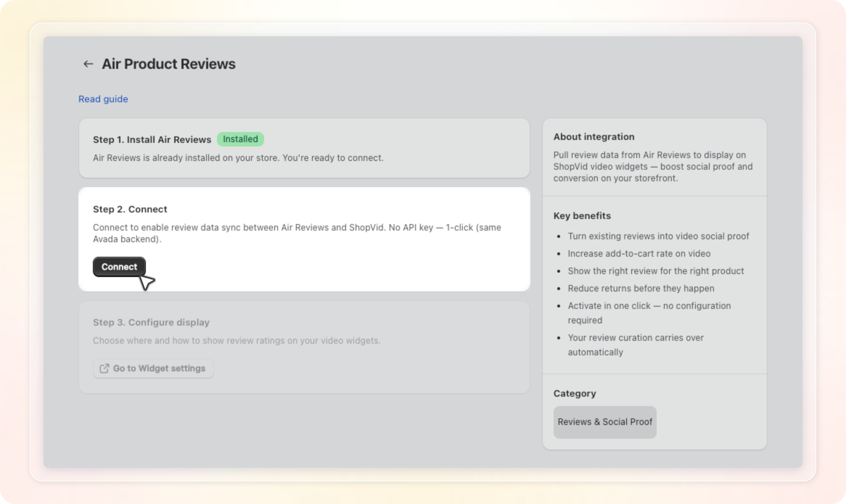Click the Category heading
This screenshot has height=504, width=846.
pyautogui.click(x=575, y=393)
